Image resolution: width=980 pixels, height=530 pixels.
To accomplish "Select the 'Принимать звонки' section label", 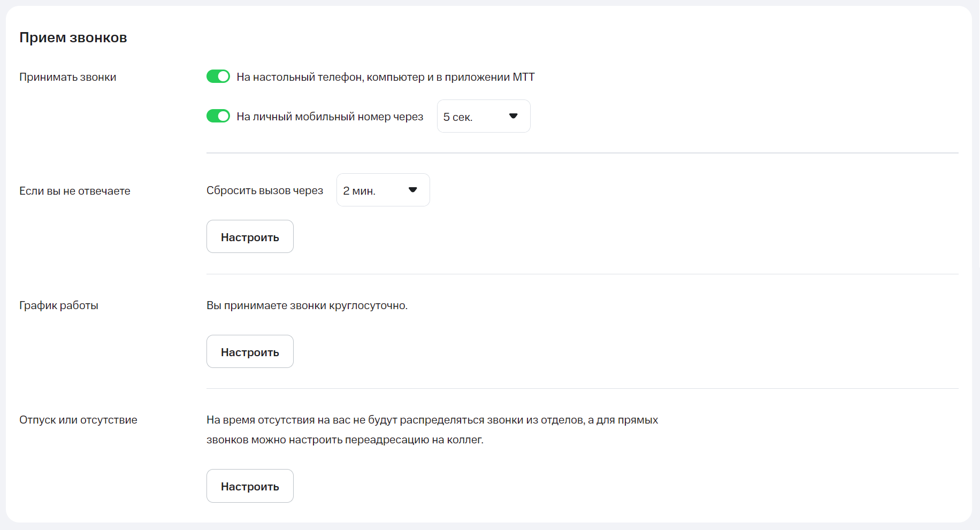I will pos(68,77).
